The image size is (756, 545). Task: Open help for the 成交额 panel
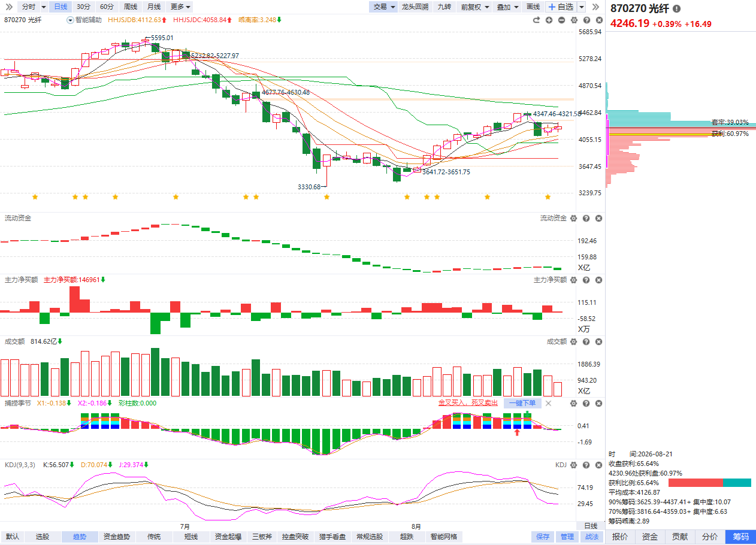tap(586, 341)
